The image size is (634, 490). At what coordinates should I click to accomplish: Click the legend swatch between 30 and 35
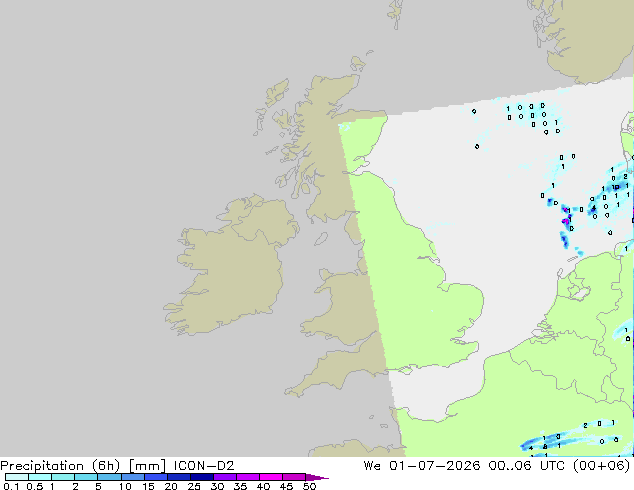pyautogui.click(x=225, y=477)
